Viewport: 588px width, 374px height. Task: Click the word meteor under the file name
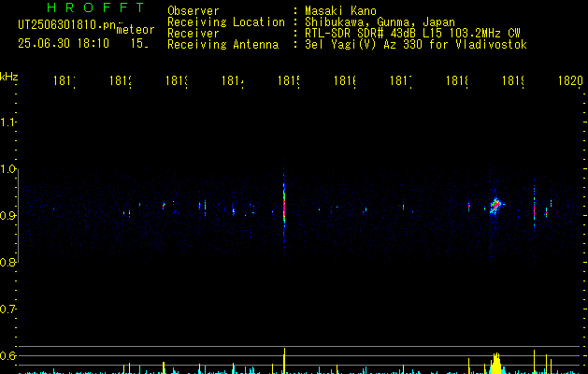click(136, 30)
